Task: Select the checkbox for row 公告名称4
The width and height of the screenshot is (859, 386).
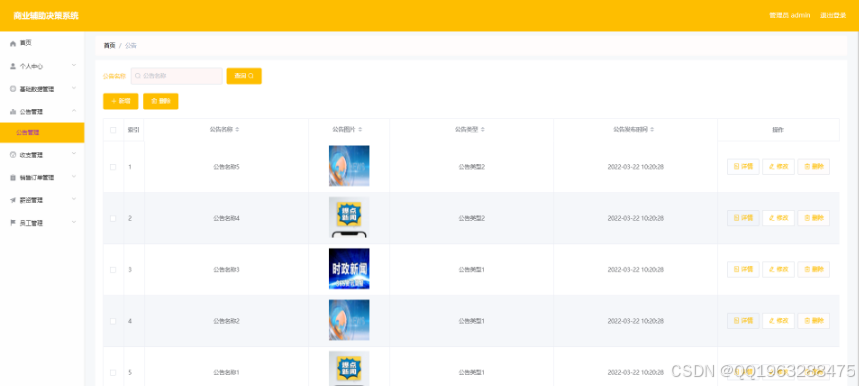Action: click(113, 218)
